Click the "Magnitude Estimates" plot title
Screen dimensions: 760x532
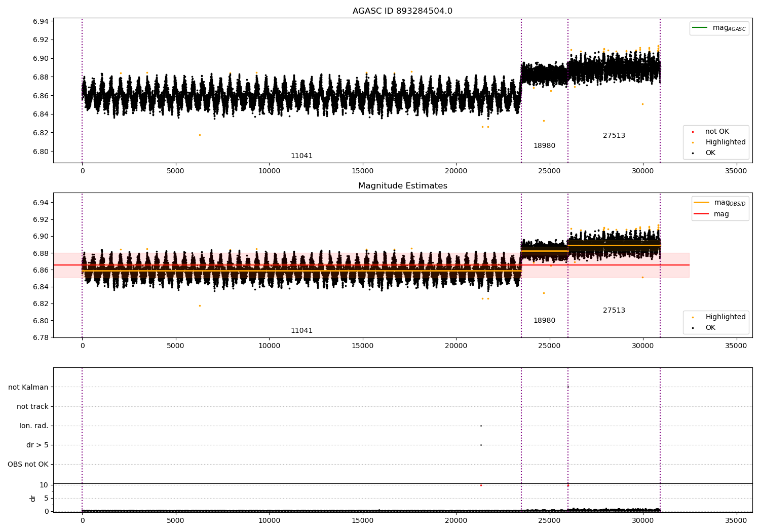(402, 186)
